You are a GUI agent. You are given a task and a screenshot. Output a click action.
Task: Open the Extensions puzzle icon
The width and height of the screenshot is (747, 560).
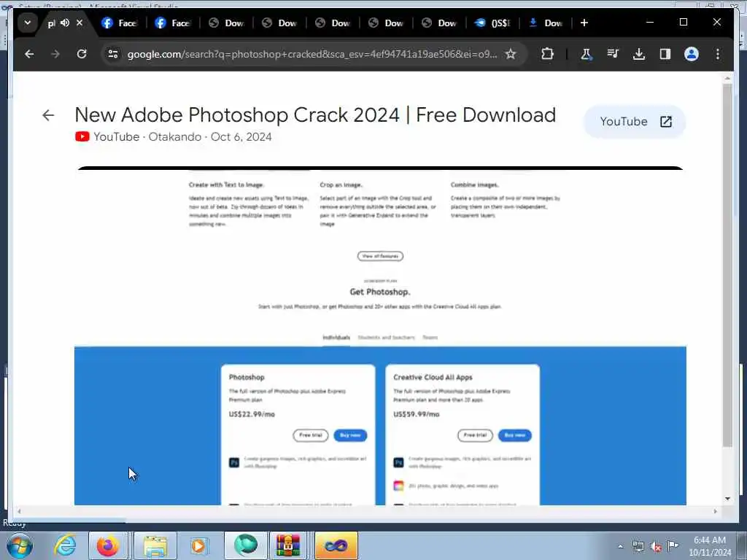[547, 54]
